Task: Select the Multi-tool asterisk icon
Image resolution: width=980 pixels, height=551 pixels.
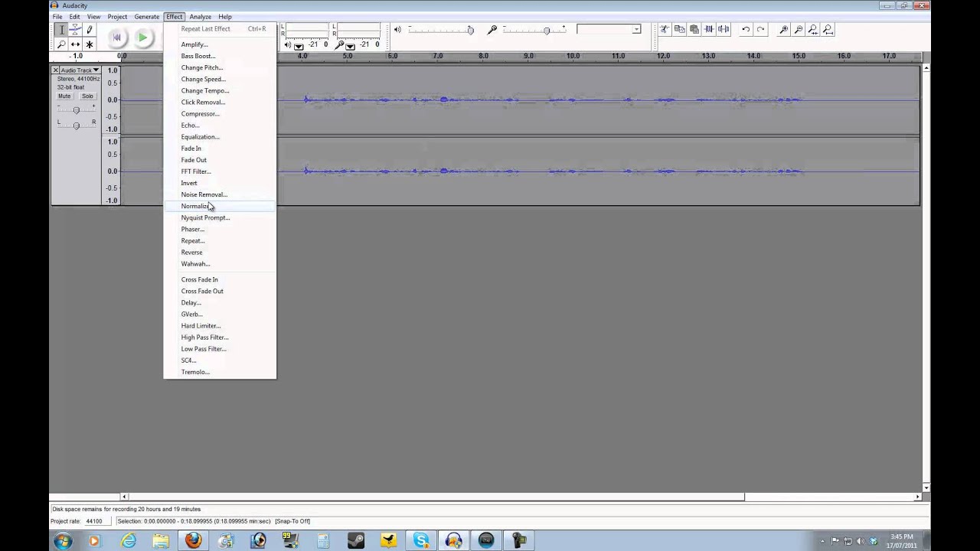Action: [89, 44]
